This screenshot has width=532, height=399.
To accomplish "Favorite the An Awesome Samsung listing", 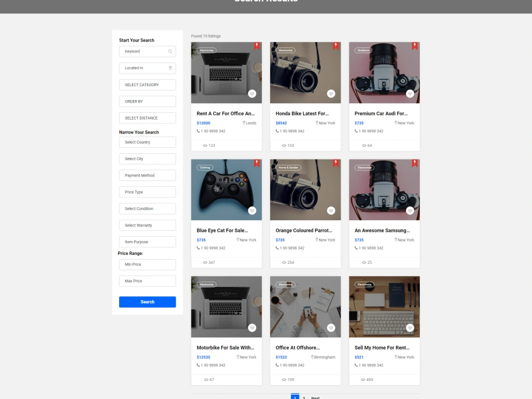I will (x=410, y=211).
